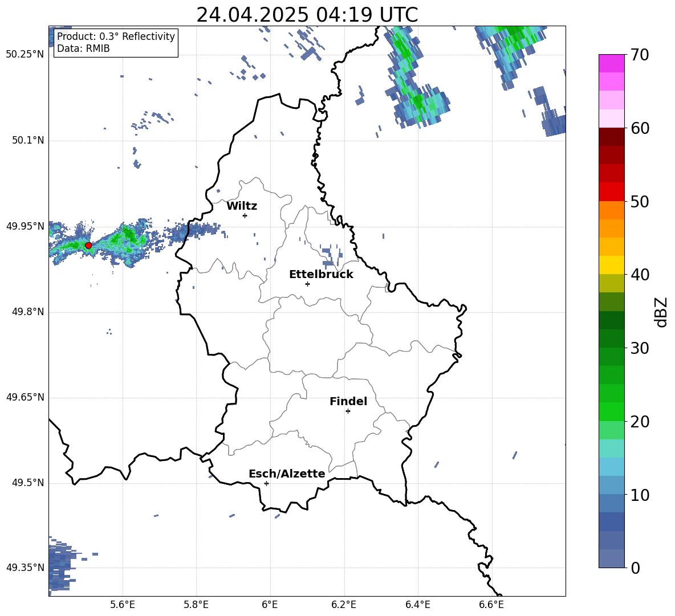Click the Wiltz city label
Image resolution: width=675 pixels, height=616 pixels.
pyautogui.click(x=242, y=206)
